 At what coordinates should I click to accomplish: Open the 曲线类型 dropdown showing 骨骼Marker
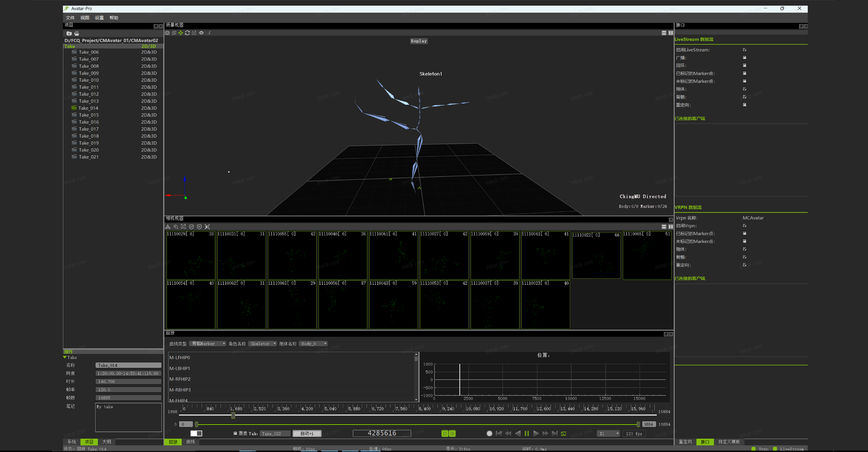[208, 344]
